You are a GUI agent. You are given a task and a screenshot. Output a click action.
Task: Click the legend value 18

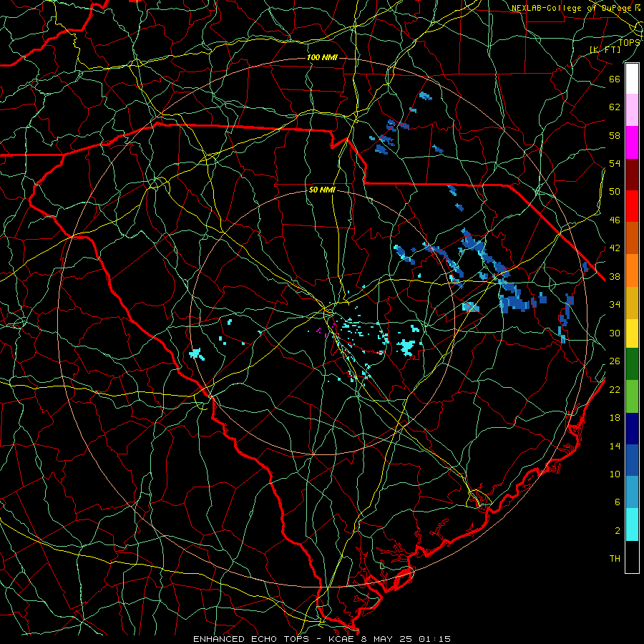point(615,418)
